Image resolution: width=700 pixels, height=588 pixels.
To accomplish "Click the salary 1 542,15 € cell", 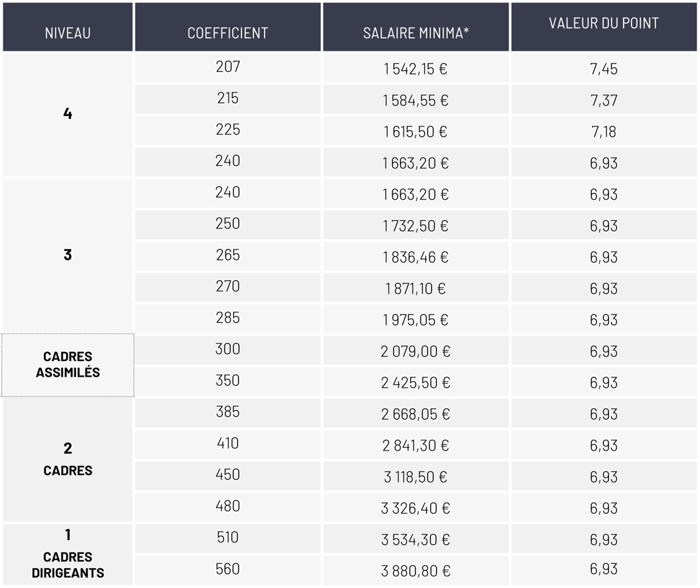I will tap(416, 68).
